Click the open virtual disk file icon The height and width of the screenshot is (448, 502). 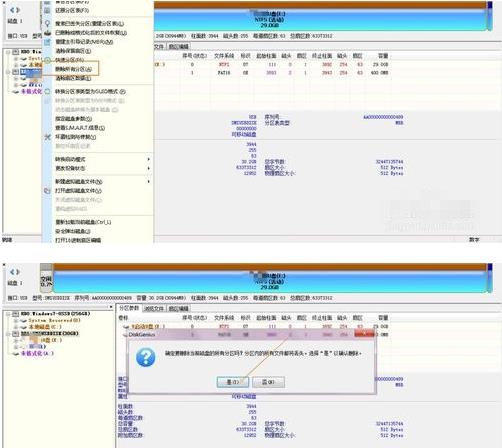point(47,191)
